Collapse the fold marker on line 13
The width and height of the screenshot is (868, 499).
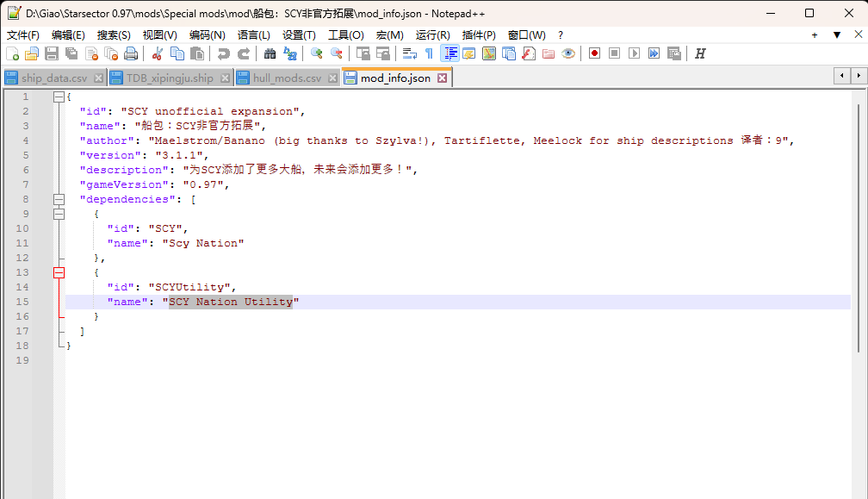click(x=59, y=272)
